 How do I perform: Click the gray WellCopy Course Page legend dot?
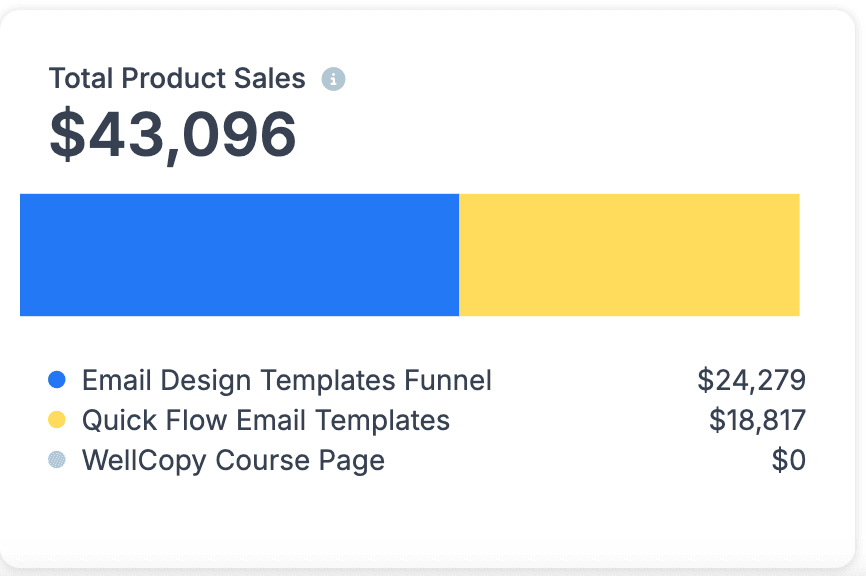(57, 460)
